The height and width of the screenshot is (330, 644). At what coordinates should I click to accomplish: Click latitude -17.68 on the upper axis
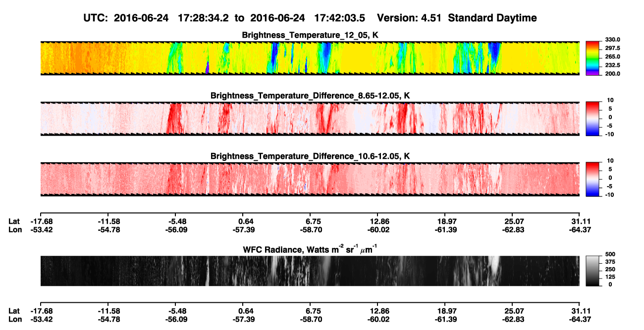pos(41,221)
